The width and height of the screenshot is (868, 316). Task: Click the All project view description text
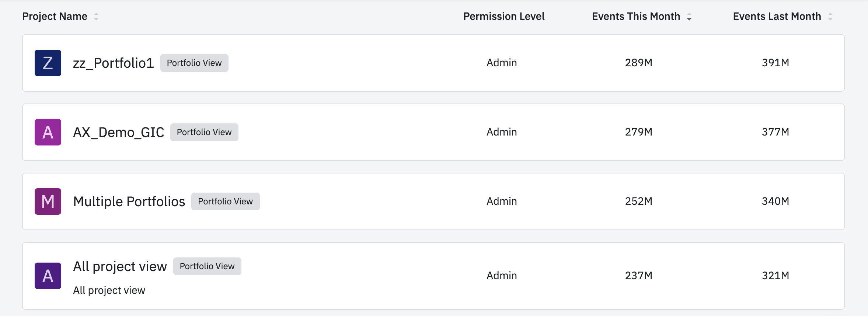point(109,291)
